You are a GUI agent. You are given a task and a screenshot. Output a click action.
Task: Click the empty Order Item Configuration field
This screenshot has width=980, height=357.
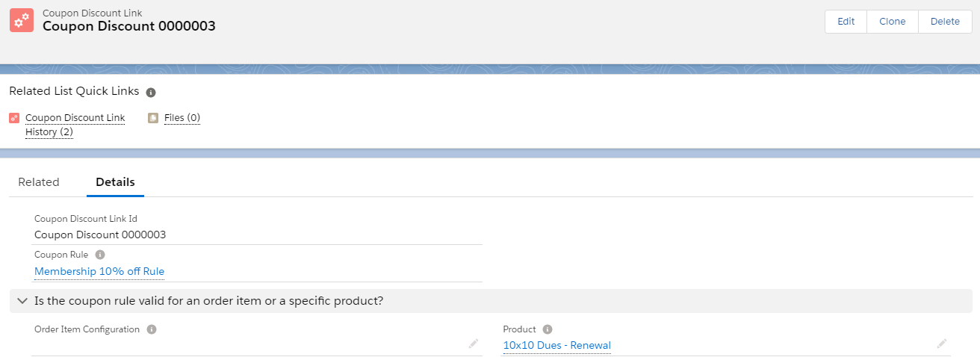tap(246, 344)
